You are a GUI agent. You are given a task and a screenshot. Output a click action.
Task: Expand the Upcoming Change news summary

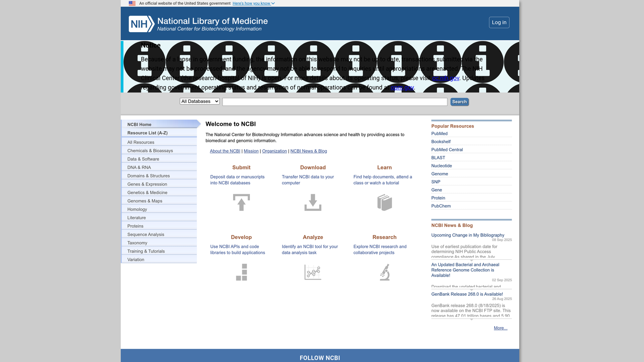pyautogui.click(x=471, y=260)
